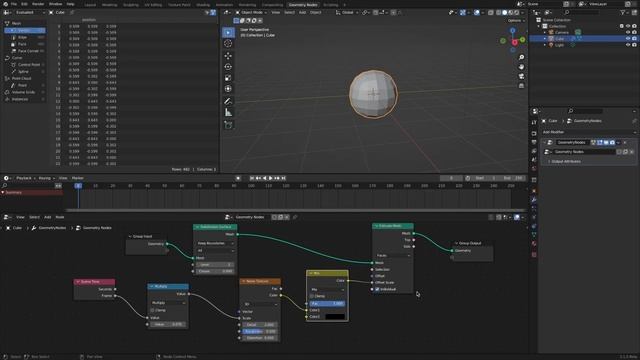Select the Annotate tool in viewport toolbar
Screen dimensions: 640x360
[x=228, y=101]
